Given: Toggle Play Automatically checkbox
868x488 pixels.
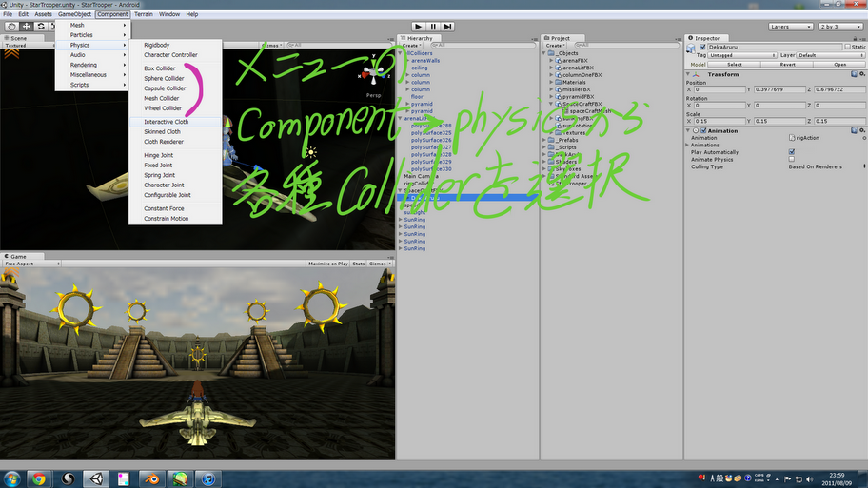Looking at the screenshot, I should (x=792, y=152).
